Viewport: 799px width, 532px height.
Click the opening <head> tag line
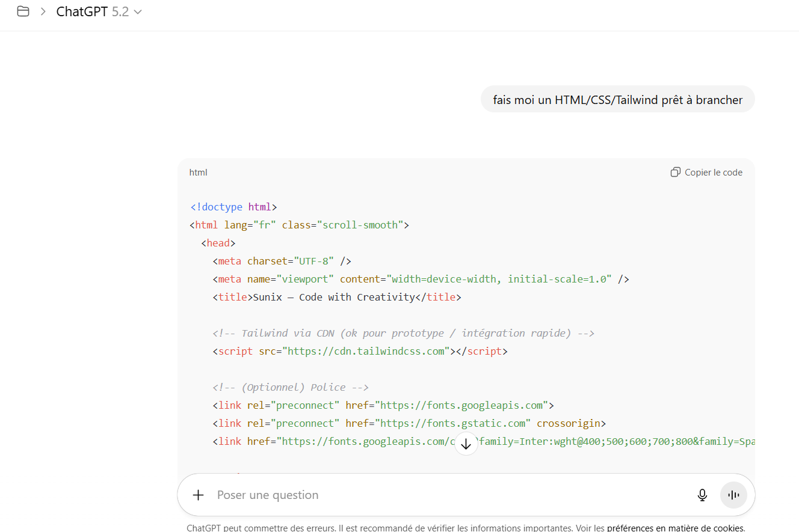pyautogui.click(x=218, y=243)
